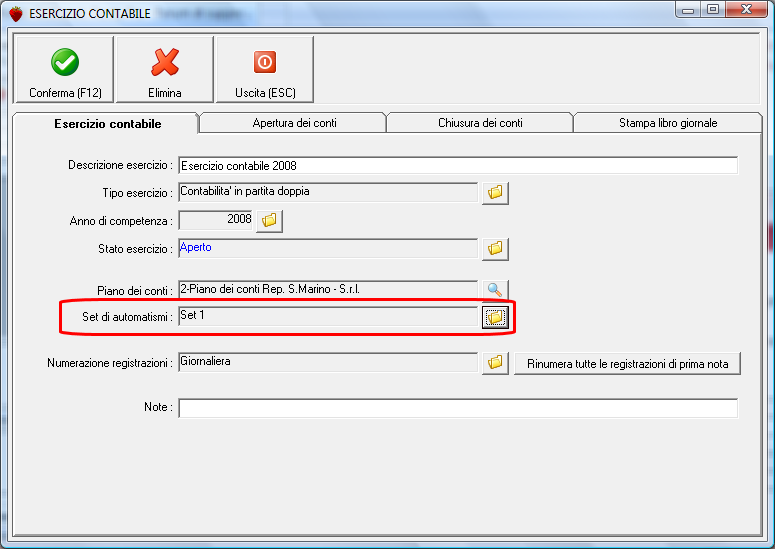Maximize the ESERCIZIO CONTABILE window

[713, 10]
